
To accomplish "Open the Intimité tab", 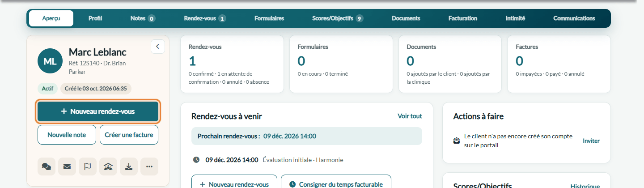I will [x=515, y=18].
